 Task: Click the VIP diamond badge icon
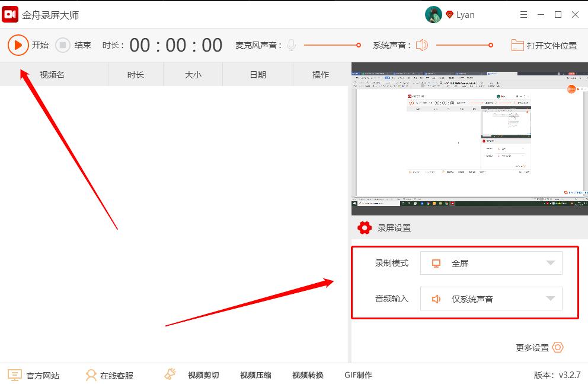tap(449, 15)
